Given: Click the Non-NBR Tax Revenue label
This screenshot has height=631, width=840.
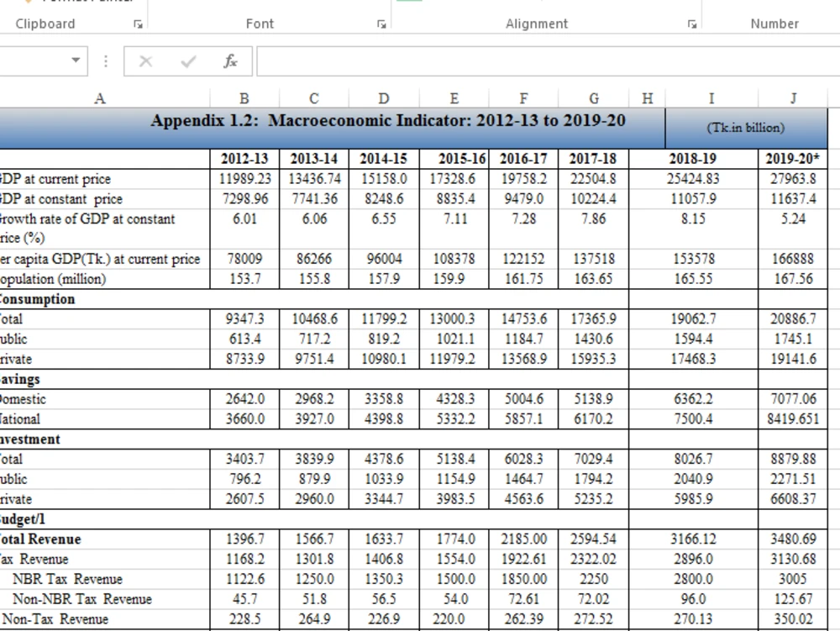Looking at the screenshot, I should point(82,599).
